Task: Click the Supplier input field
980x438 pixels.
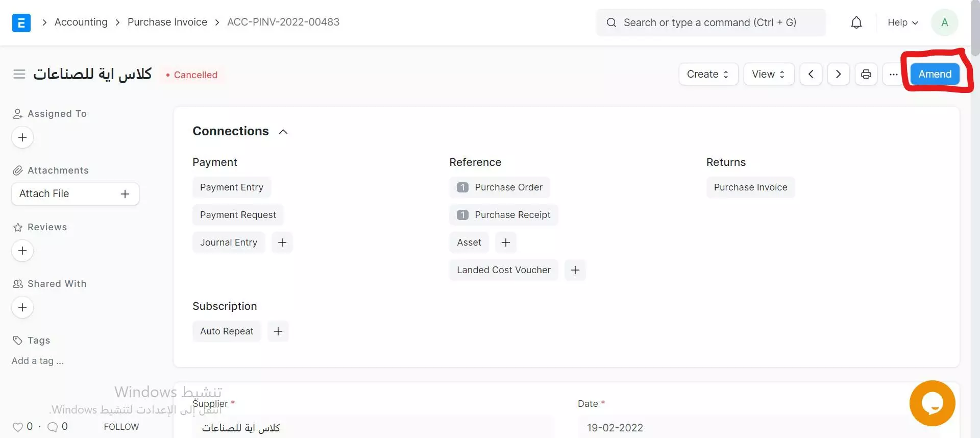Action: (x=374, y=427)
